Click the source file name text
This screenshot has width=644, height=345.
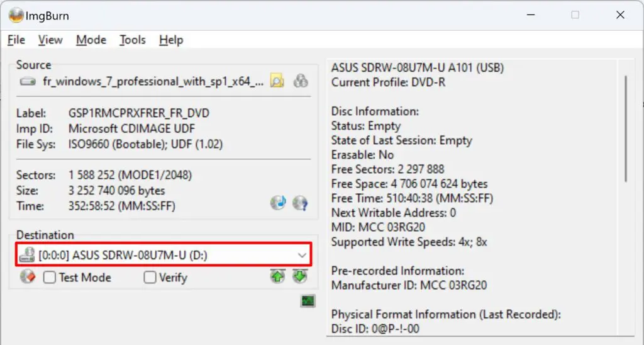pyautogui.click(x=153, y=81)
